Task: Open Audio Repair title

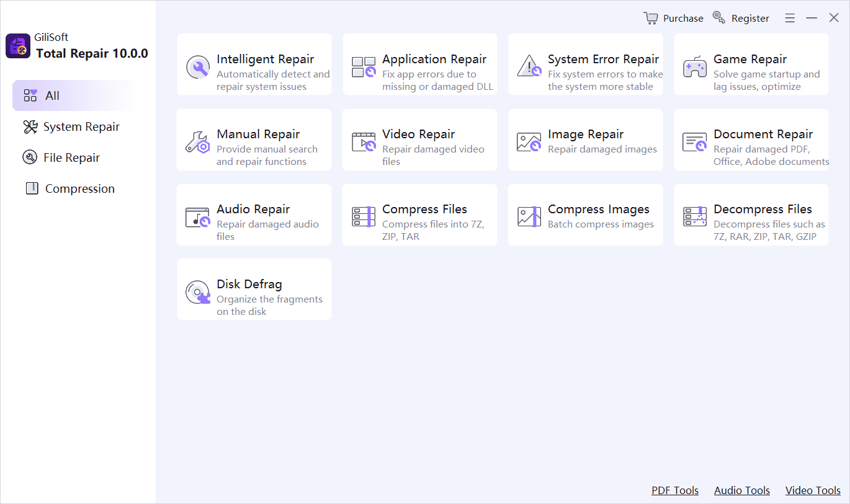Action: [x=253, y=209]
